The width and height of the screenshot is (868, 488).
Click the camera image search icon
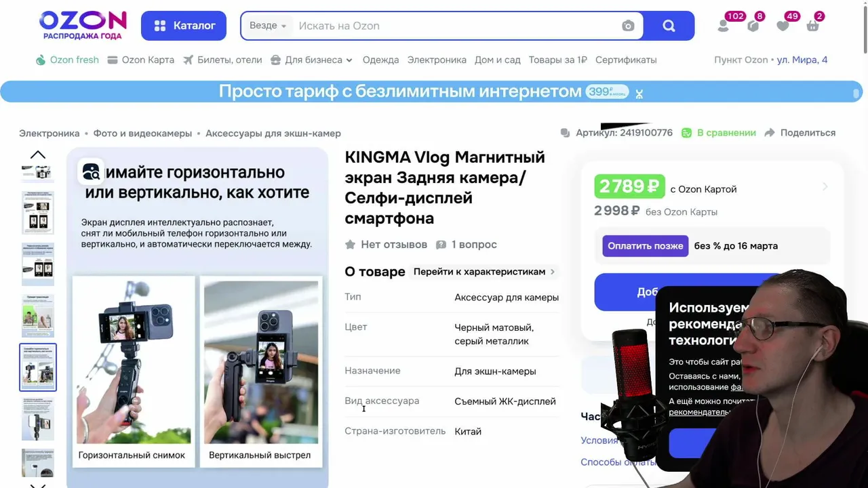point(628,26)
